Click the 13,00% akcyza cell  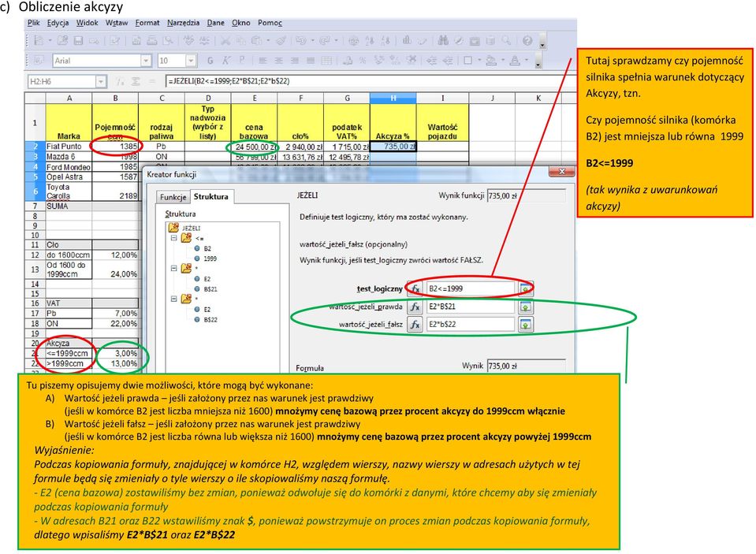[115, 363]
